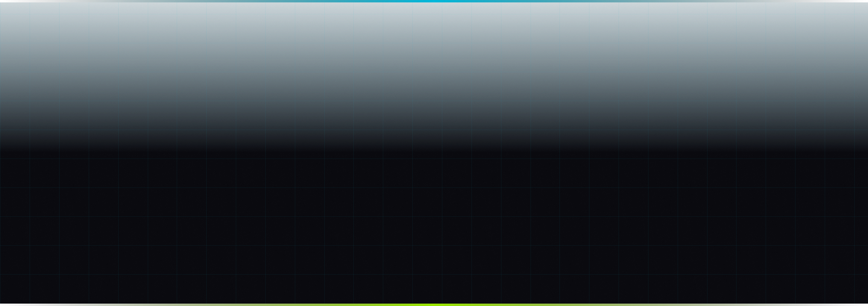Click the tiny mark in the top-right corner
Screen dimensions: 868x306
866,2
